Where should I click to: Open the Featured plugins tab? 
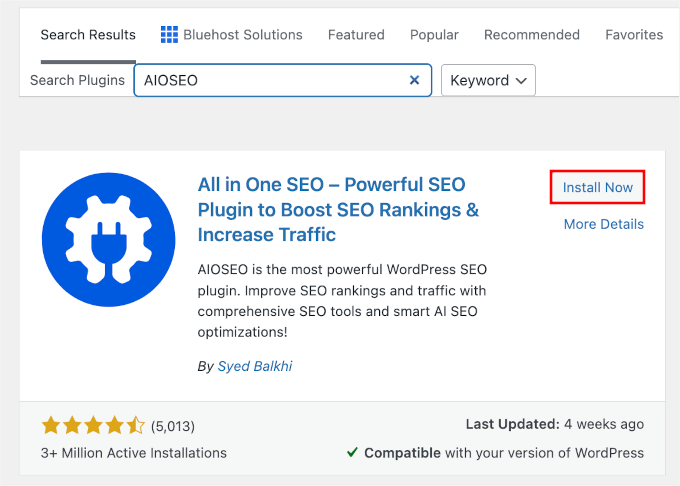coord(356,35)
